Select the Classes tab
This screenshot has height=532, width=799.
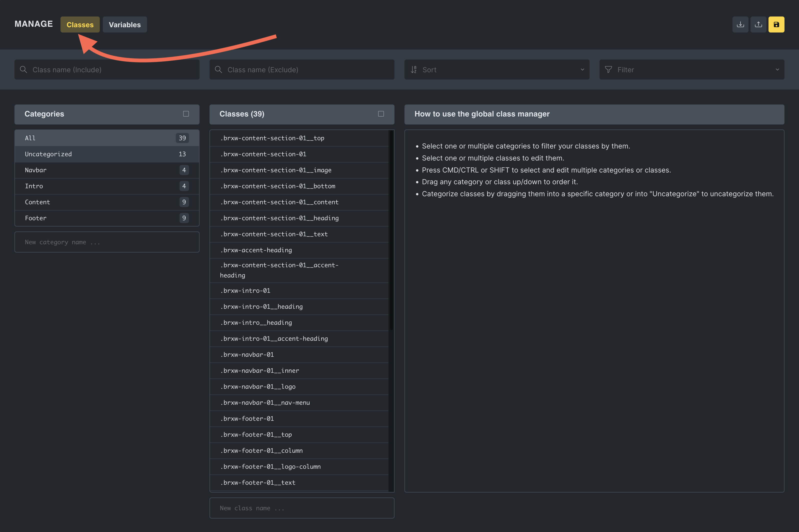80,25
